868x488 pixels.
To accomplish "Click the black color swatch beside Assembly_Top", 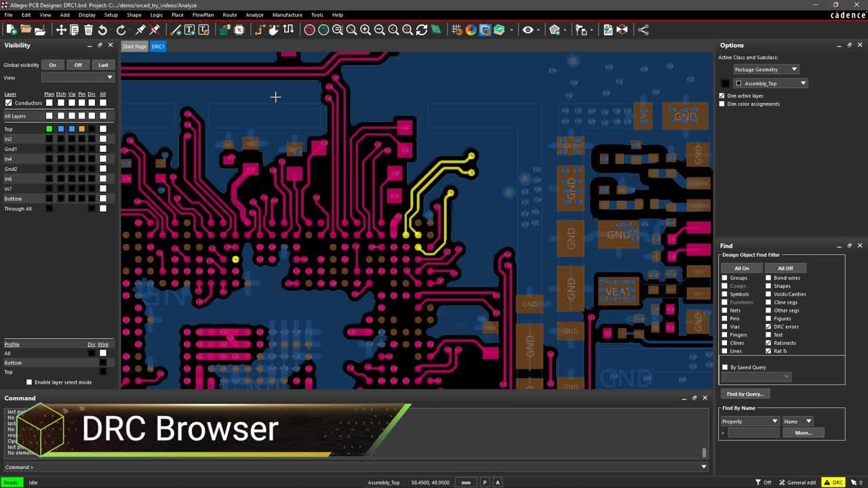I will 725,83.
